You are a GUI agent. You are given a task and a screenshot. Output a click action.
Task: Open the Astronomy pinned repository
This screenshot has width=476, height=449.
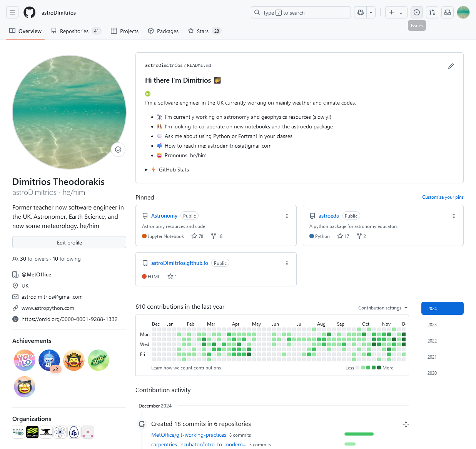[x=164, y=216]
